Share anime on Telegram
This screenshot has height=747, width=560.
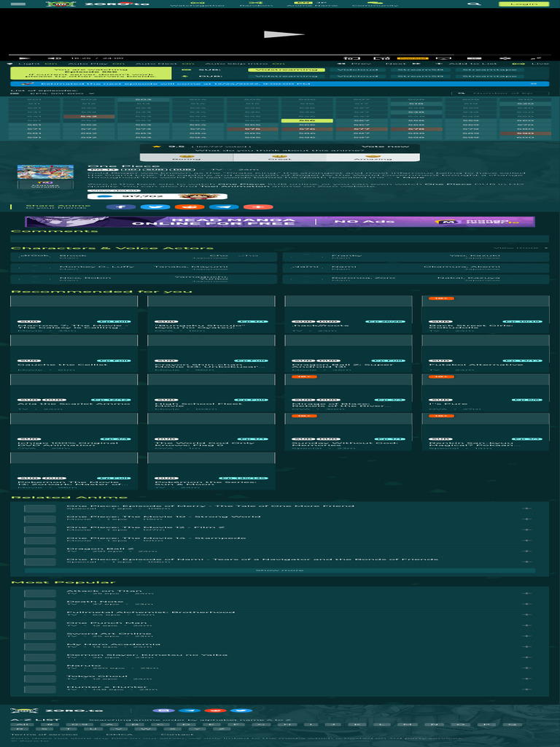click(224, 207)
